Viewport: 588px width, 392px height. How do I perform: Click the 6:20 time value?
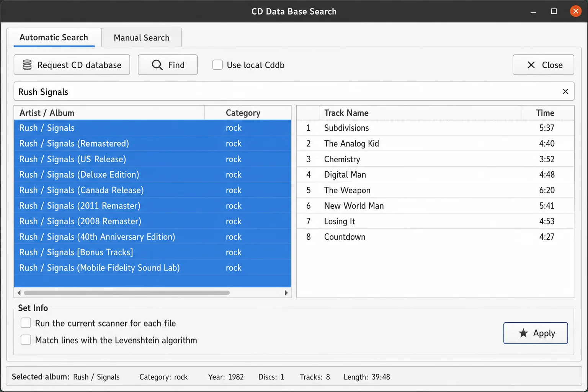click(x=547, y=190)
